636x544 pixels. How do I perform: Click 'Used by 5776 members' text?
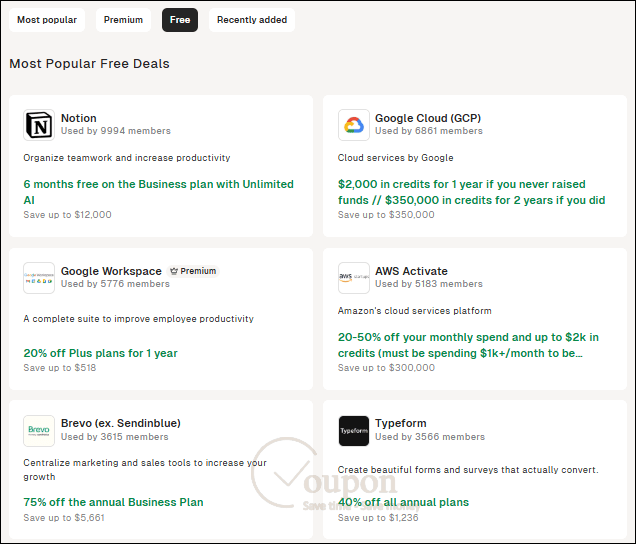pyautogui.click(x=115, y=284)
